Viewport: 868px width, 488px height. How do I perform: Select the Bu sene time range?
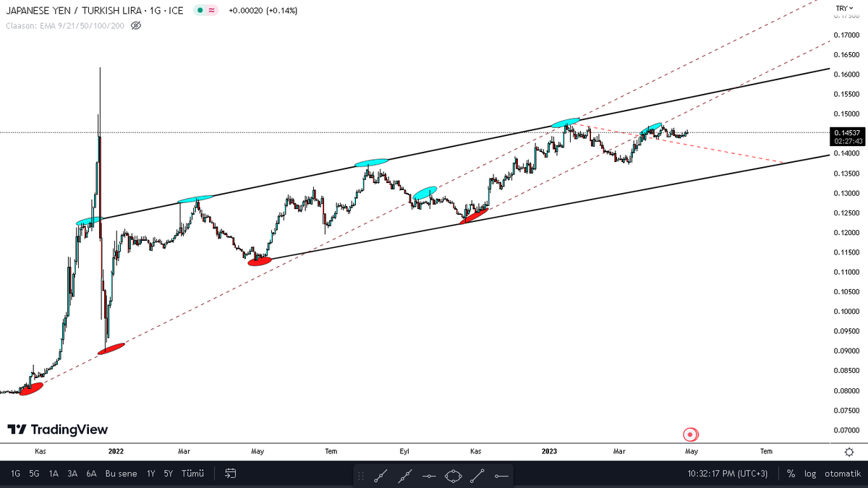coord(121,474)
